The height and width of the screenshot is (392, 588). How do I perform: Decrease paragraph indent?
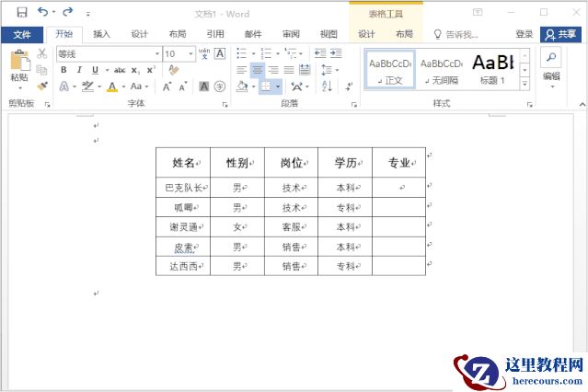coord(320,53)
